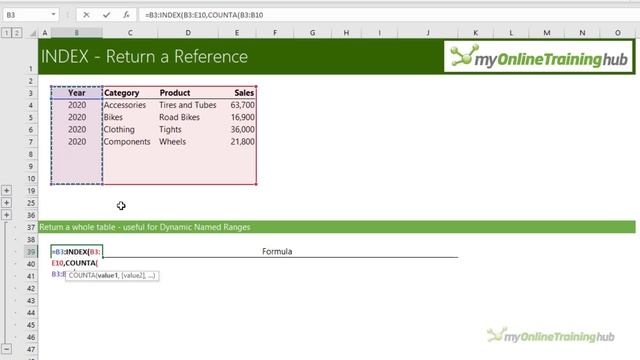The height and width of the screenshot is (360, 640).
Task: Click the Product header cell
Action: (x=188, y=93)
